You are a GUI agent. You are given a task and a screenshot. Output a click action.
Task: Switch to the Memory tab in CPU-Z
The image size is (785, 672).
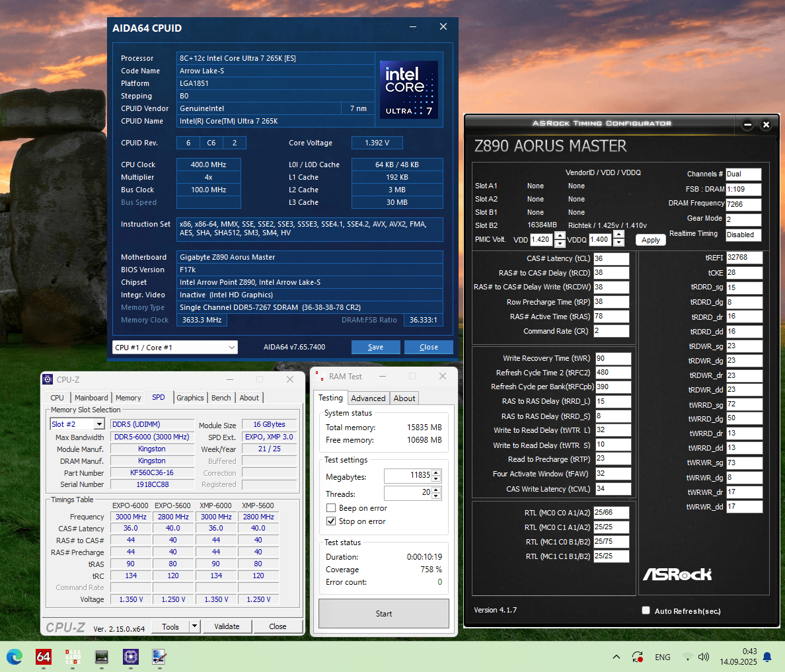pos(128,398)
